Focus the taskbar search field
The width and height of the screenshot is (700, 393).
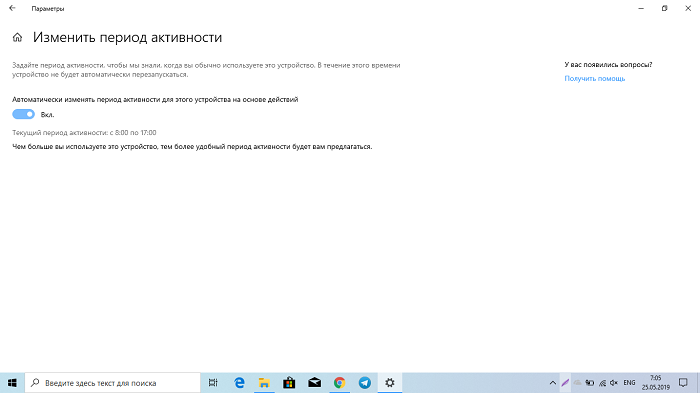[x=112, y=383]
